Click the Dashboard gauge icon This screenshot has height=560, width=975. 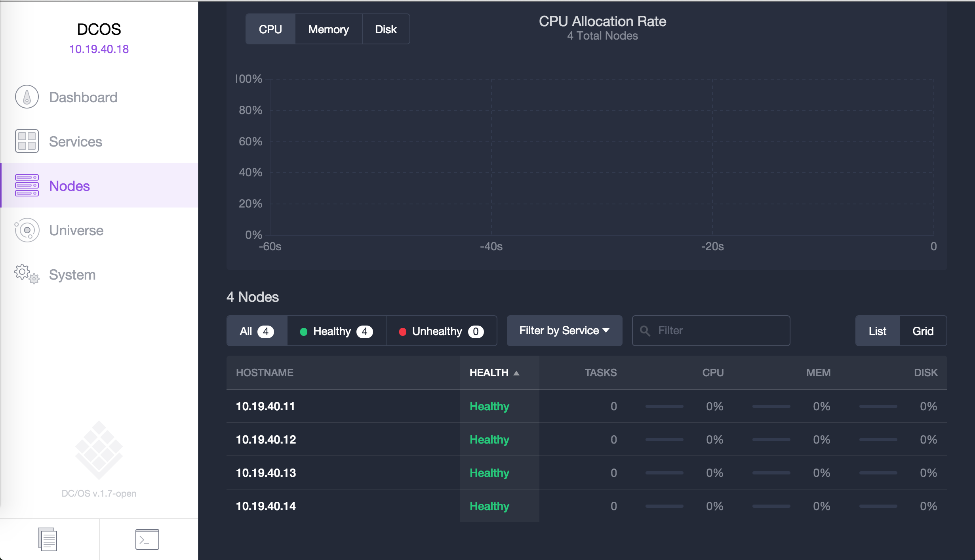pos(27,97)
